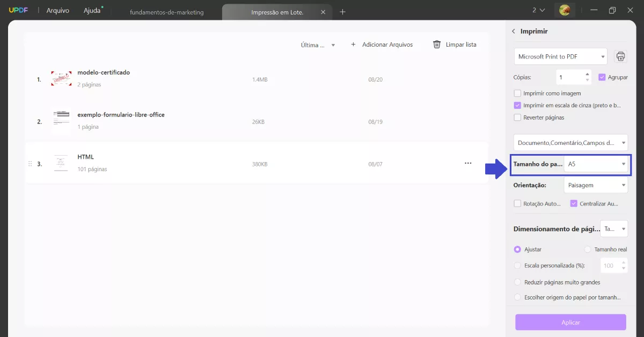The width and height of the screenshot is (644, 337).
Task: Click the more options ellipsis for HTML file
Action: pos(468,163)
